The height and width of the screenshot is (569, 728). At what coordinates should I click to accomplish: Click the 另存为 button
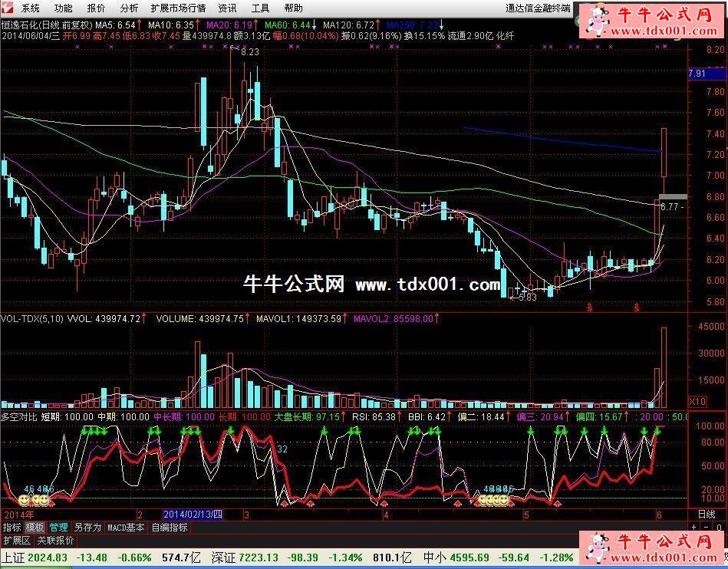click(87, 528)
